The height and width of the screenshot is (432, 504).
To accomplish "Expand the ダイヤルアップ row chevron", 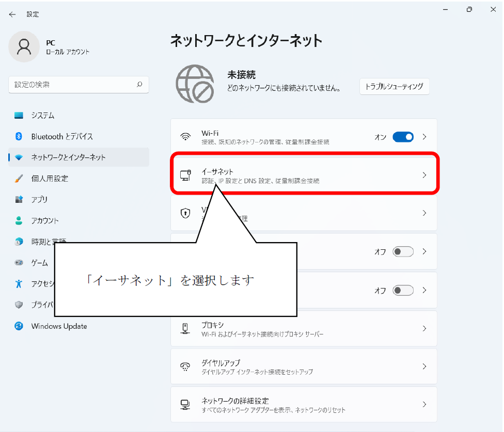I will [x=424, y=366].
